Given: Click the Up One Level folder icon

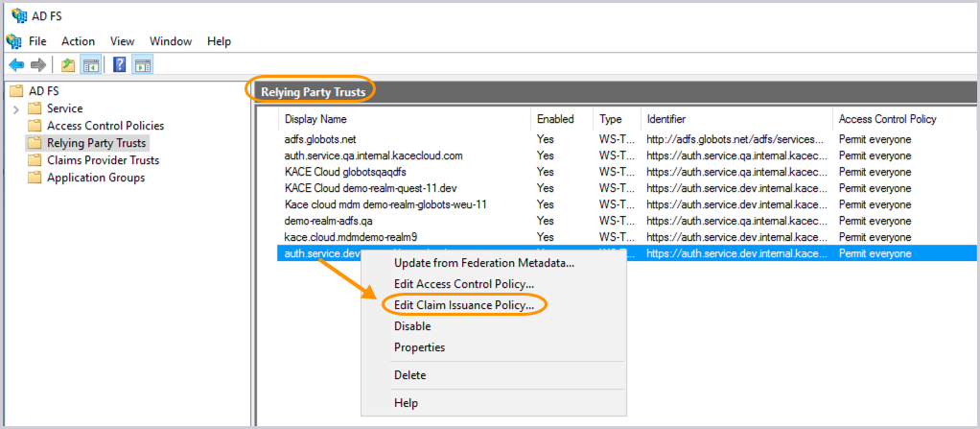Looking at the screenshot, I should [67, 65].
